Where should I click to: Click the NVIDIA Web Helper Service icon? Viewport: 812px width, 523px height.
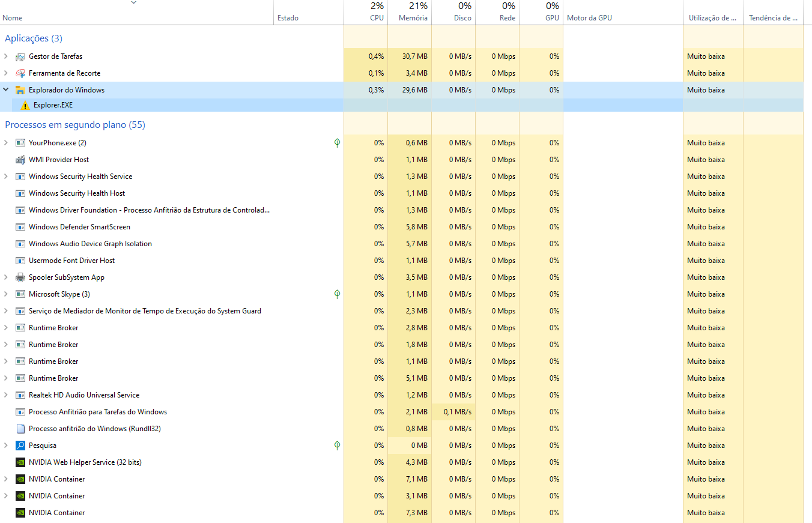pyautogui.click(x=20, y=462)
